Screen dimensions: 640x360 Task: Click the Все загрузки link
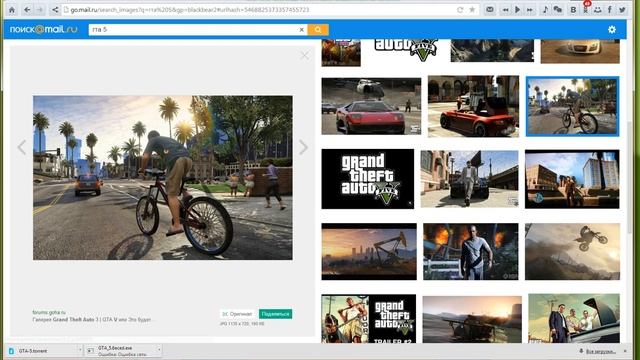point(600,351)
